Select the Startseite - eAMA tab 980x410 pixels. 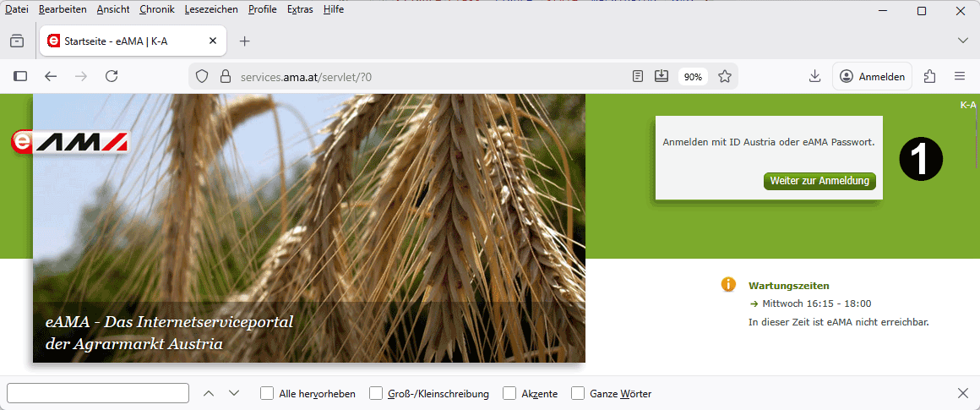tap(133, 41)
